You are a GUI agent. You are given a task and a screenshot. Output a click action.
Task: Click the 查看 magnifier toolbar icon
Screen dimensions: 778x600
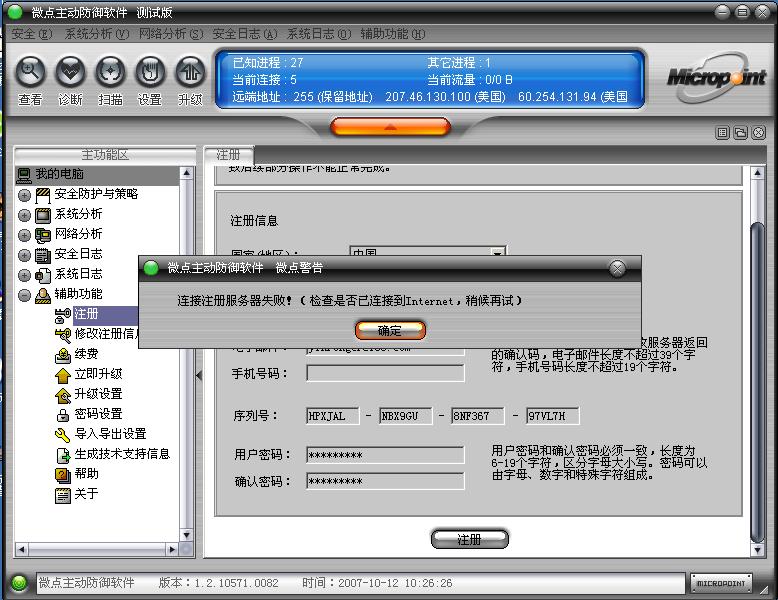31,72
